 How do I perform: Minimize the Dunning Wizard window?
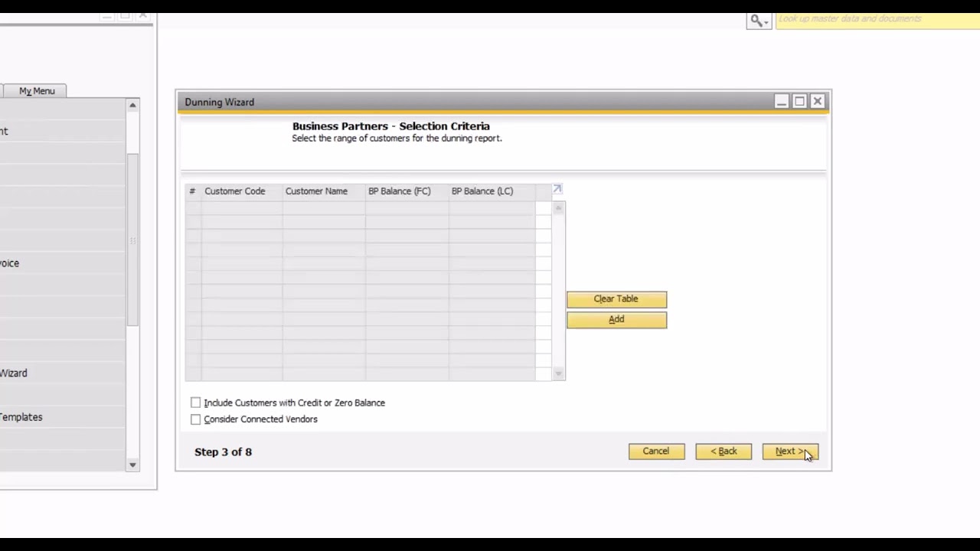click(x=781, y=102)
